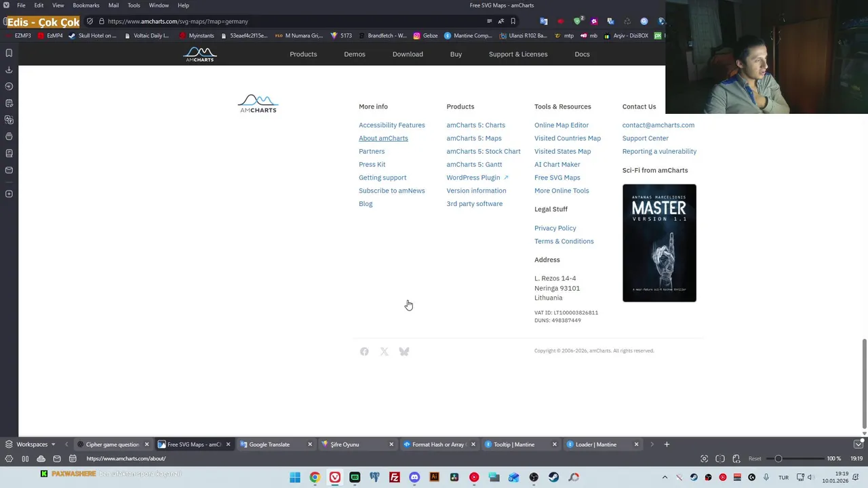Open the Window menu
868x488 pixels.
[159, 5]
